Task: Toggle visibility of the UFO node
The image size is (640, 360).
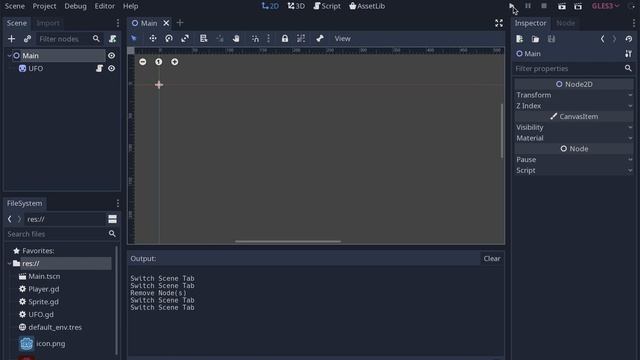Action: (x=111, y=69)
